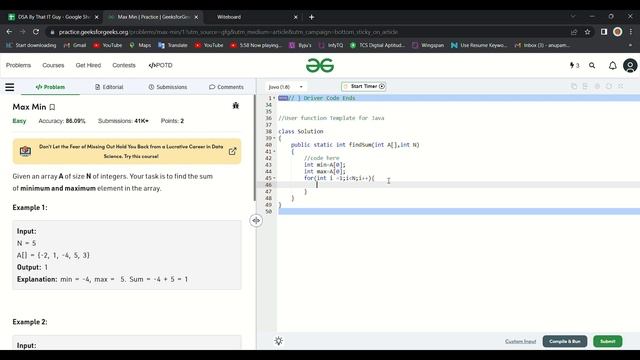640x360 pixels.
Task: Open the Get Hired menu
Action: [88, 65]
